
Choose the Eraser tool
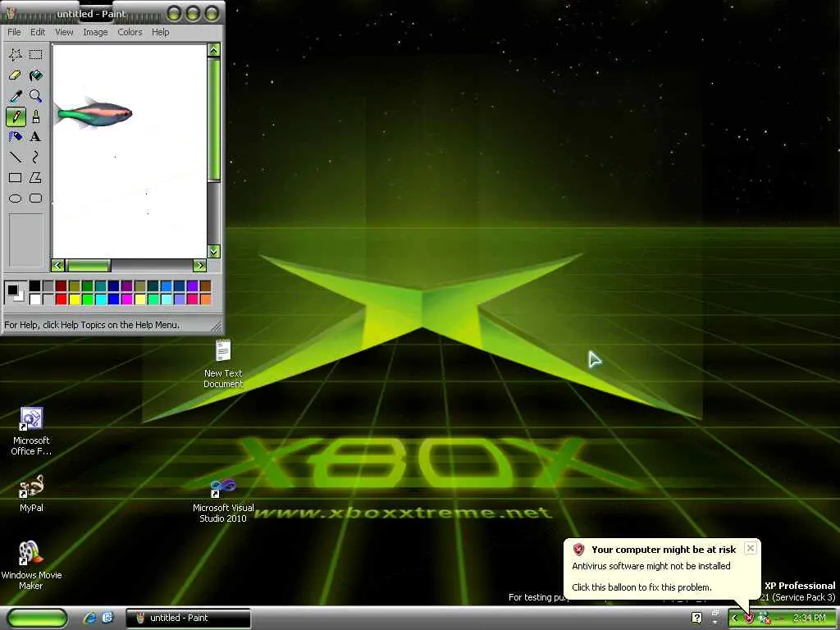coord(15,75)
